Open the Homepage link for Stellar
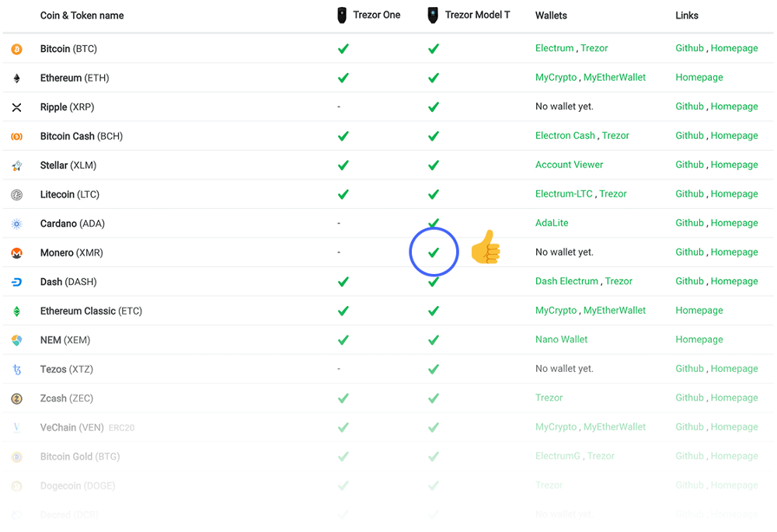 pyautogui.click(x=733, y=165)
